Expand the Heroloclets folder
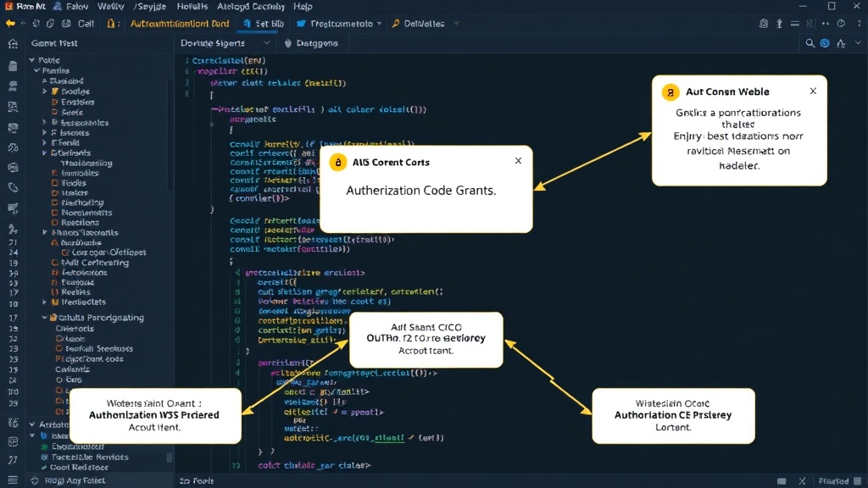868x488 pixels. 45,302
